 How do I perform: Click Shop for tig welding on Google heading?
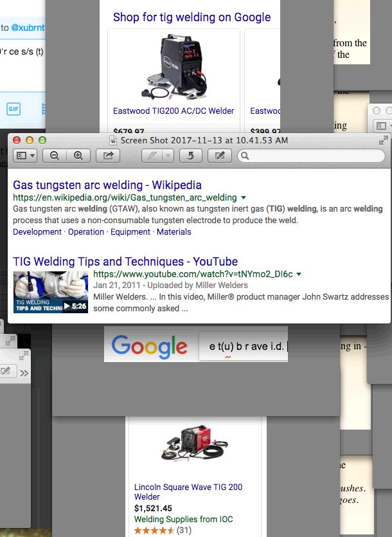pyautogui.click(x=192, y=17)
